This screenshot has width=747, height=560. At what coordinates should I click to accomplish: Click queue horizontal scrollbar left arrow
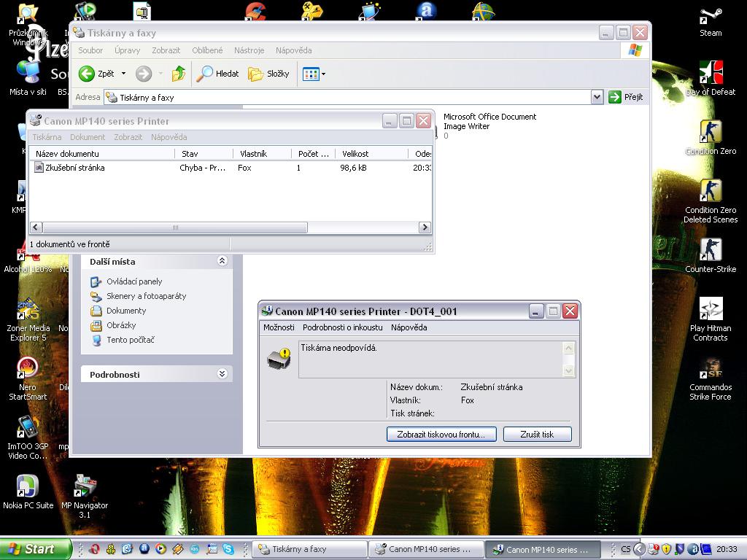pyautogui.click(x=36, y=227)
